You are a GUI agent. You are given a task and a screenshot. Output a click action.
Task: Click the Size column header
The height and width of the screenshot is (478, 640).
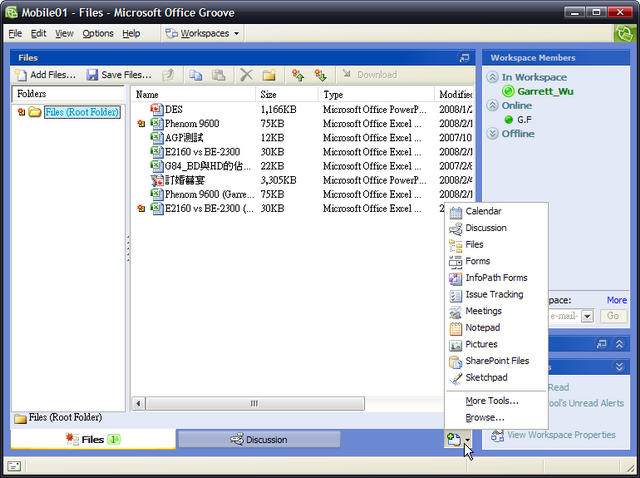click(287, 94)
